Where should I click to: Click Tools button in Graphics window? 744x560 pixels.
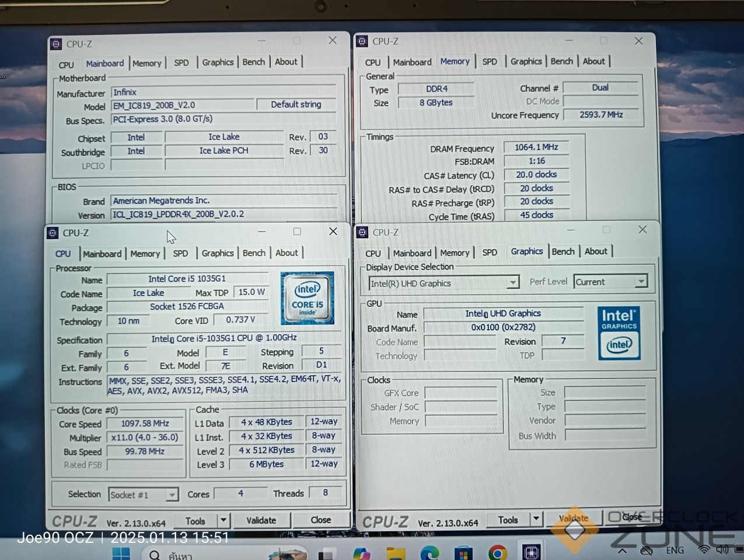[x=508, y=519]
